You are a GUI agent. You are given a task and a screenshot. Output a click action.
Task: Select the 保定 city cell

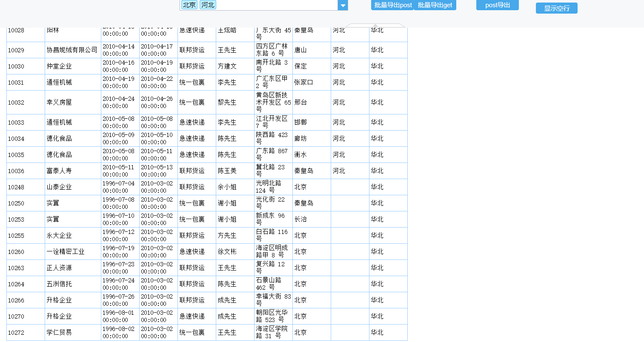pos(312,66)
